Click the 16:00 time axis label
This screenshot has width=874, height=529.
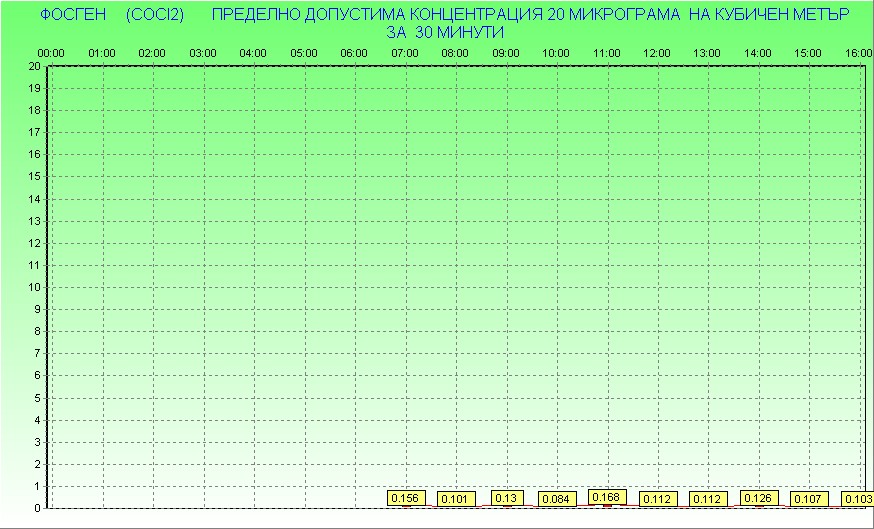[x=858, y=53]
